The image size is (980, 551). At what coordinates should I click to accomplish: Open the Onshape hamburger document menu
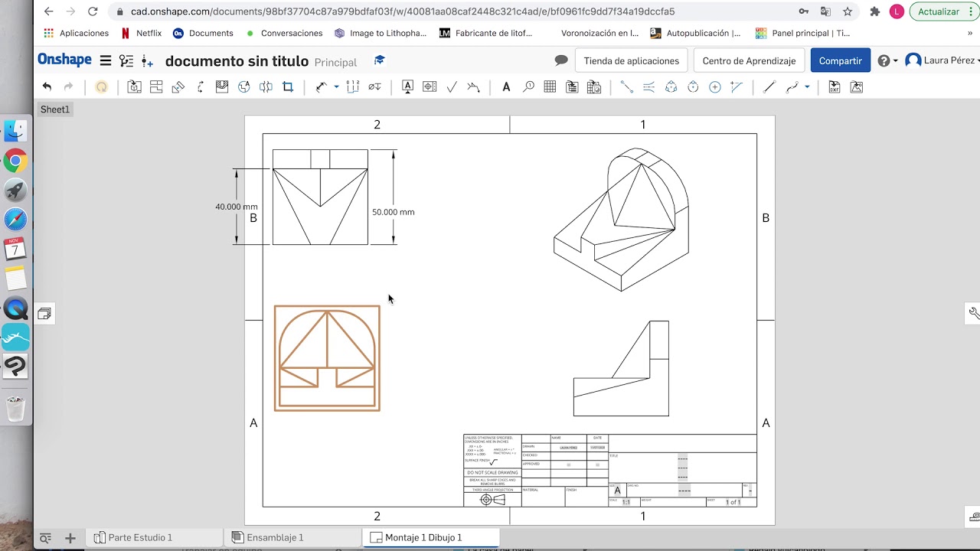[x=106, y=60]
